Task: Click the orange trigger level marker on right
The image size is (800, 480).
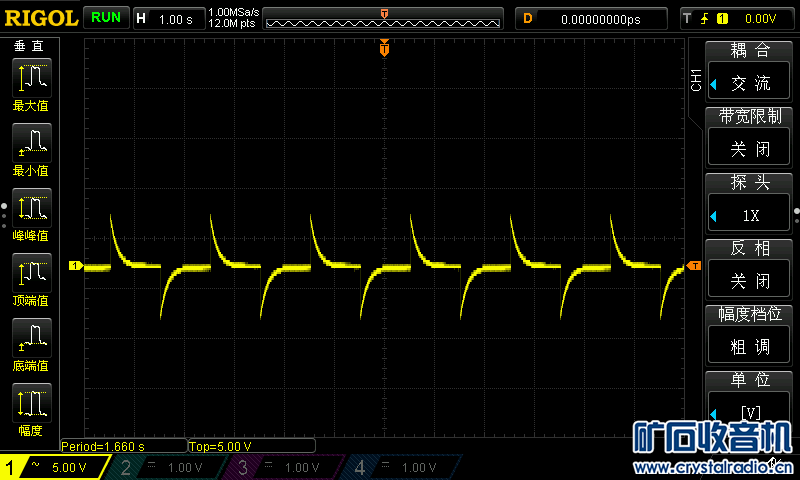Action: point(694,265)
